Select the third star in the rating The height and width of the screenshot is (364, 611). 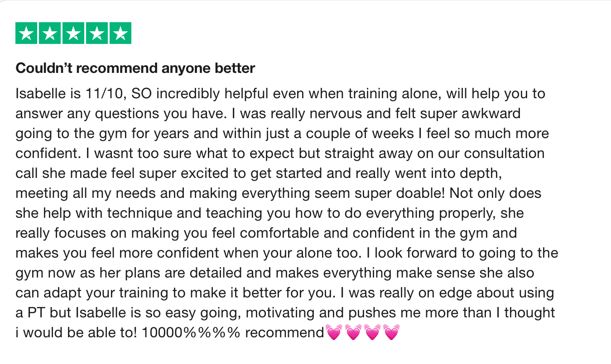coord(73,33)
